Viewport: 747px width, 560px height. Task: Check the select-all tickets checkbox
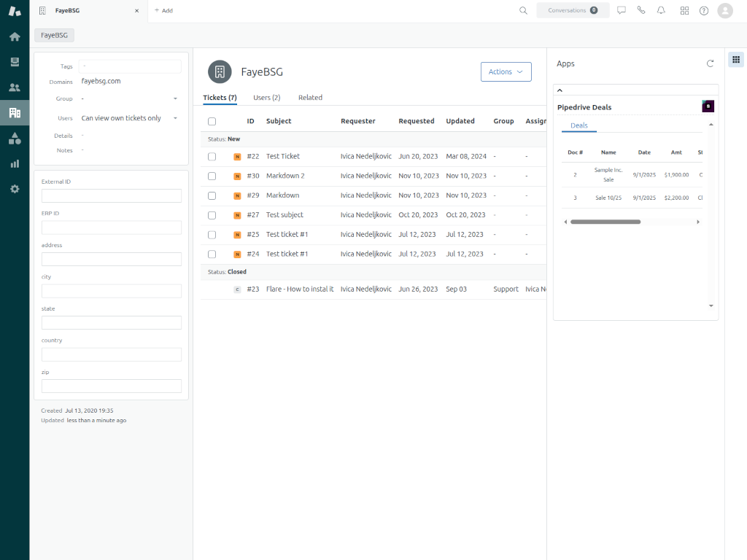(212, 121)
